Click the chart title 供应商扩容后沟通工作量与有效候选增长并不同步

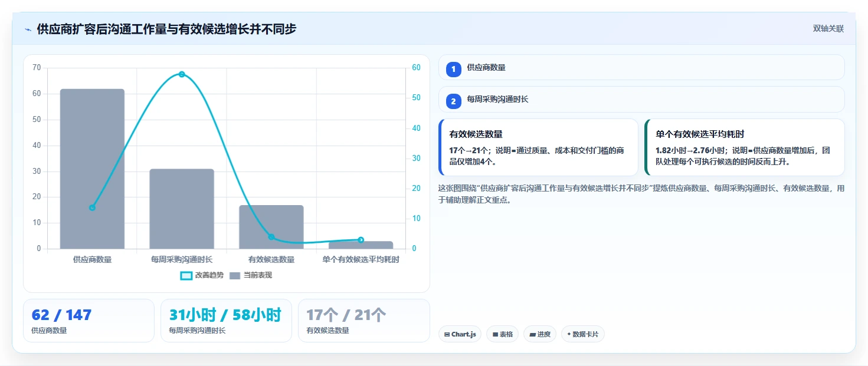tap(166, 29)
